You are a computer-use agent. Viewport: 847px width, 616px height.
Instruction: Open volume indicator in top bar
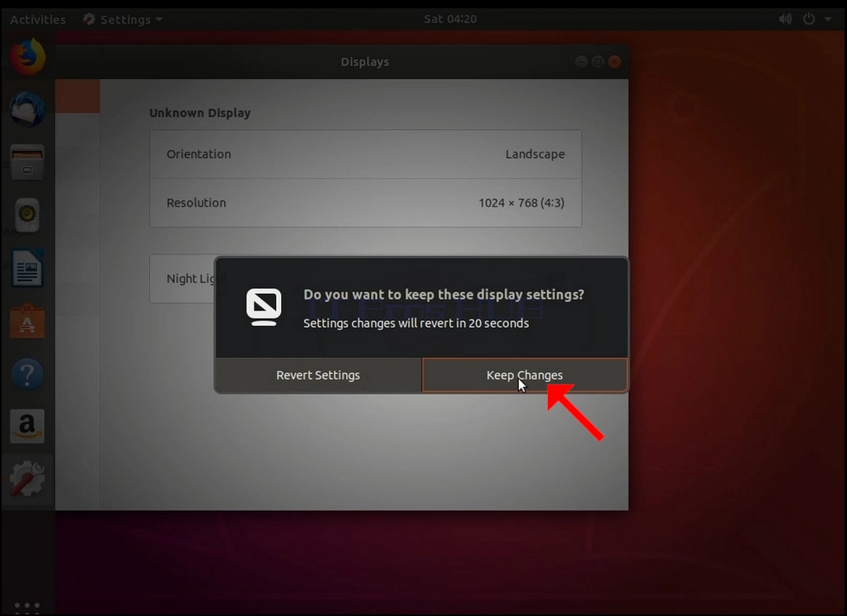click(785, 20)
